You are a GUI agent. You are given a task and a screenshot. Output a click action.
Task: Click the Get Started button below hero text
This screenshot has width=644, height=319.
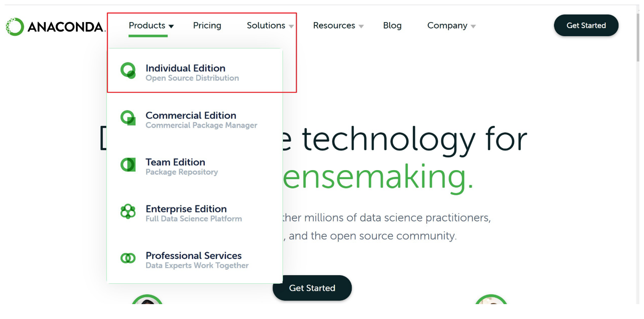click(312, 288)
